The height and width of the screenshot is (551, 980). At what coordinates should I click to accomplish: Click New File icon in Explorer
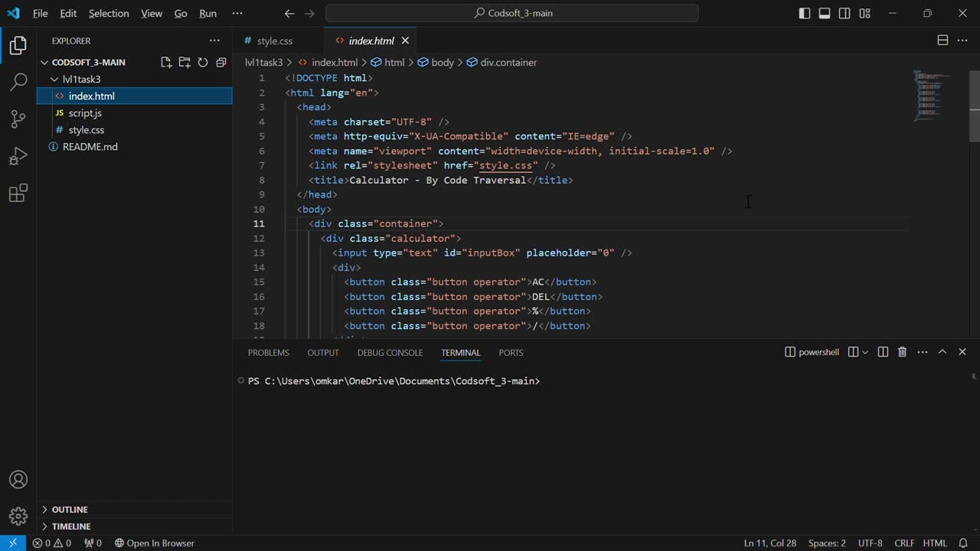[166, 62]
